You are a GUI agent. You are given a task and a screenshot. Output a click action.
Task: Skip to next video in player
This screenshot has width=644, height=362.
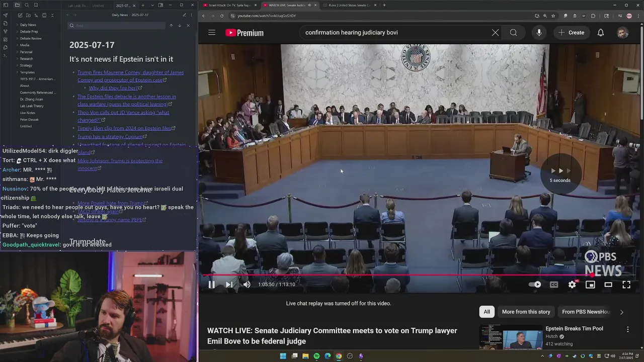(229, 285)
